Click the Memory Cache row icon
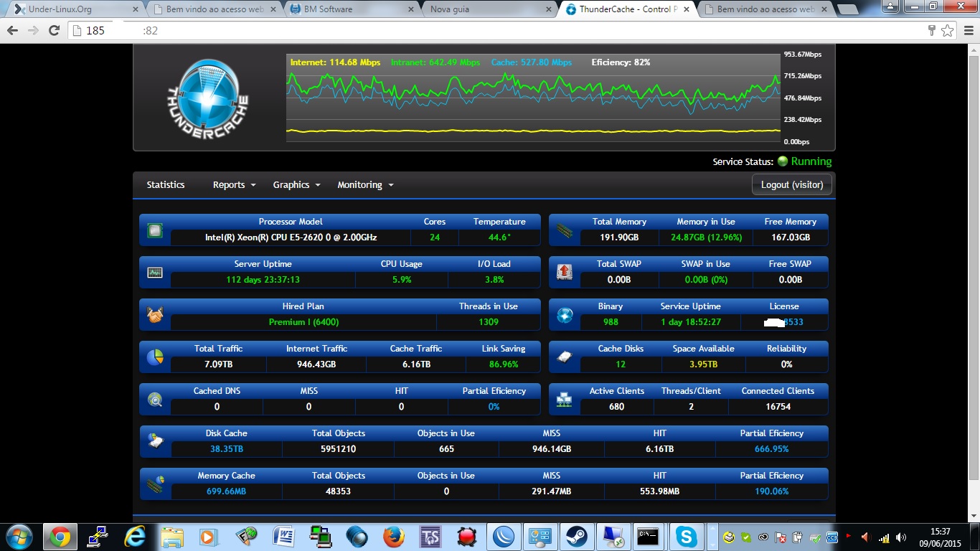Viewport: 980px width, 551px height. coord(155,484)
